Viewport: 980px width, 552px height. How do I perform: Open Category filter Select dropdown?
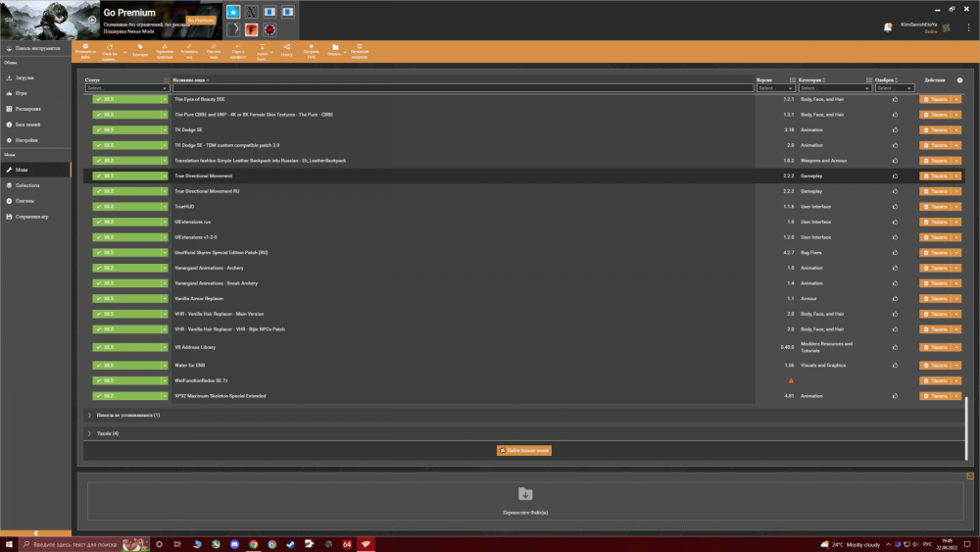tap(834, 88)
